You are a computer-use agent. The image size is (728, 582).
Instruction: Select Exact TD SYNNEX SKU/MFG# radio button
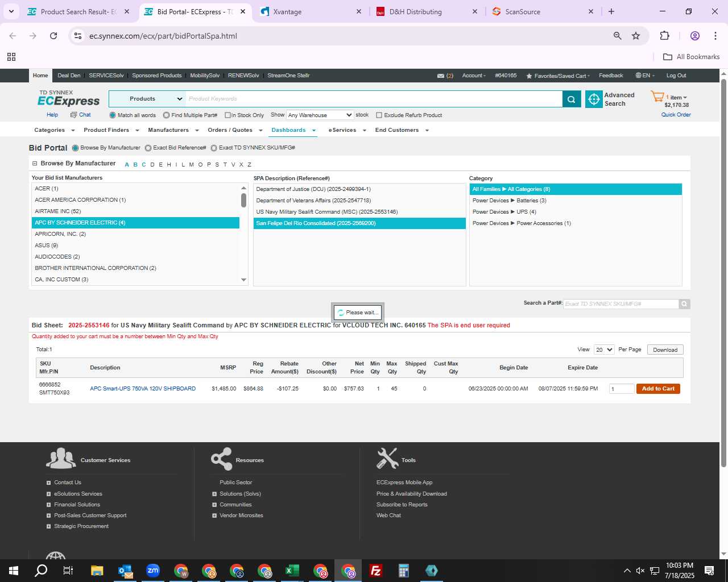(214, 148)
